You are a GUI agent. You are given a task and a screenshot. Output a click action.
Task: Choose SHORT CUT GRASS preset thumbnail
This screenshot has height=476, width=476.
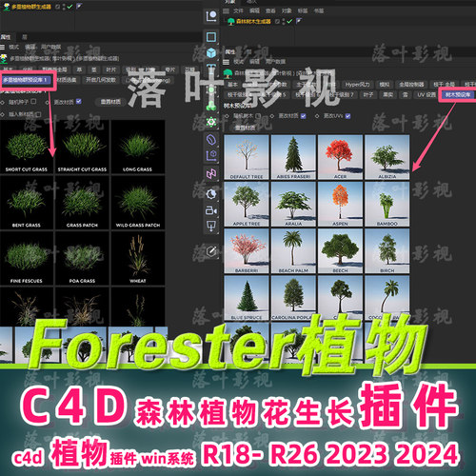pyautogui.click(x=27, y=148)
